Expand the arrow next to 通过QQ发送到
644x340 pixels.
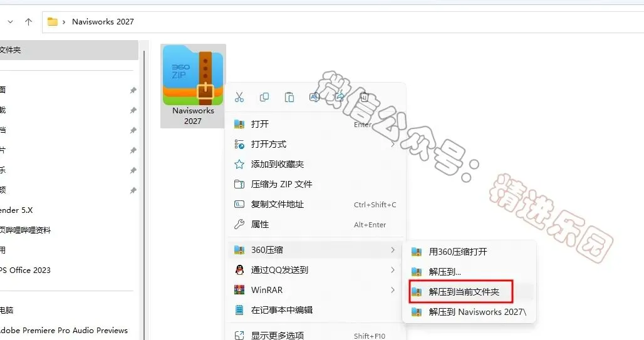(x=393, y=270)
